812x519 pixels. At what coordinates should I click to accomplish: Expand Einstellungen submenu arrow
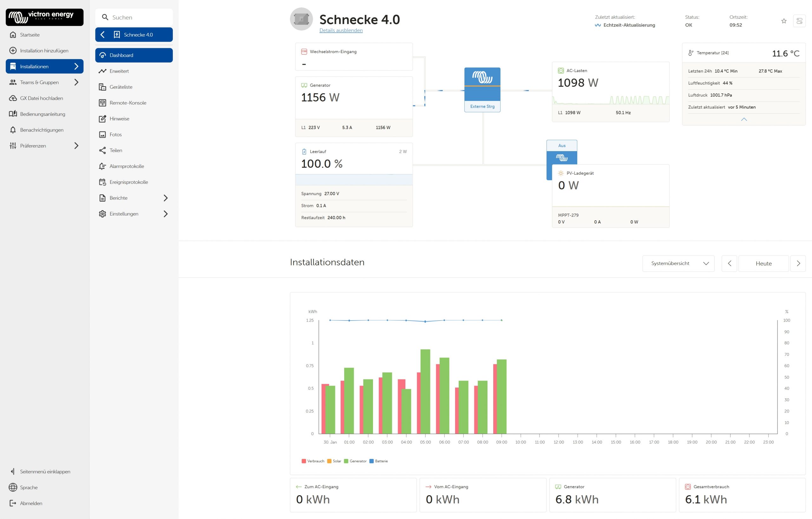[165, 214]
